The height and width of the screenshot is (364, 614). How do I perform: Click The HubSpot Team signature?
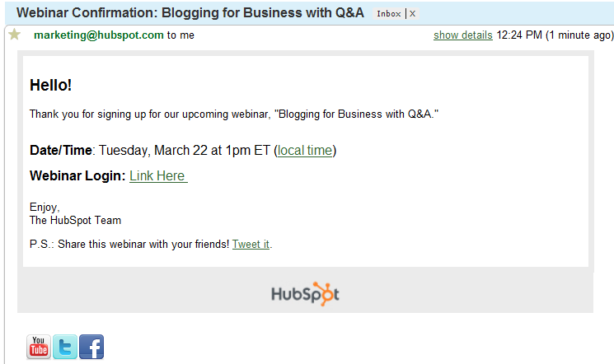[75, 220]
